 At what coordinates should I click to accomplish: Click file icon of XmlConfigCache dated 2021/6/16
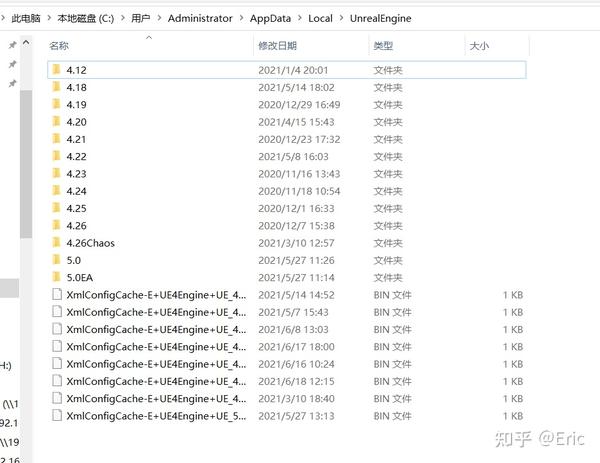click(57, 364)
